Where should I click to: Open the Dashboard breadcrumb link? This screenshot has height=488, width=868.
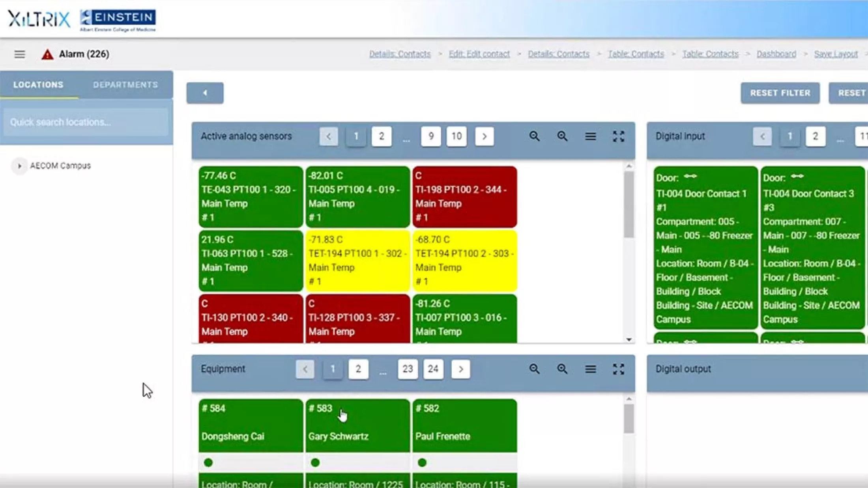tap(776, 54)
